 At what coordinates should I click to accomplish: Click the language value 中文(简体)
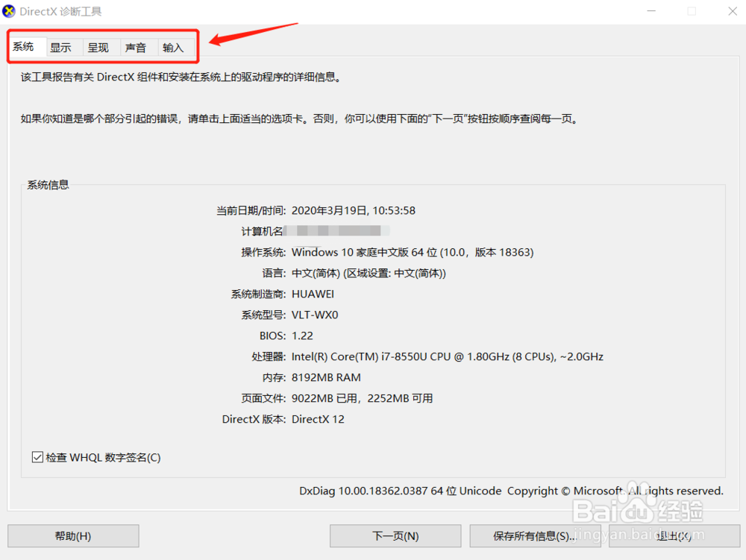[369, 274]
